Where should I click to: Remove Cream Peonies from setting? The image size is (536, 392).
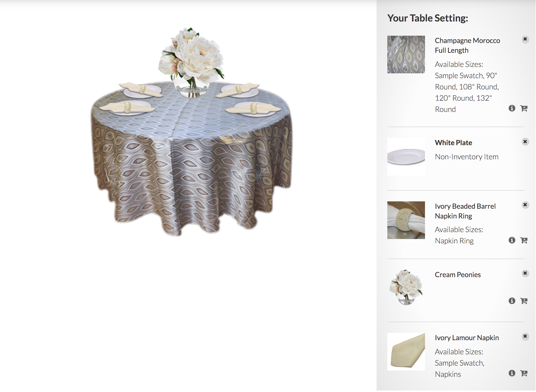525,273
